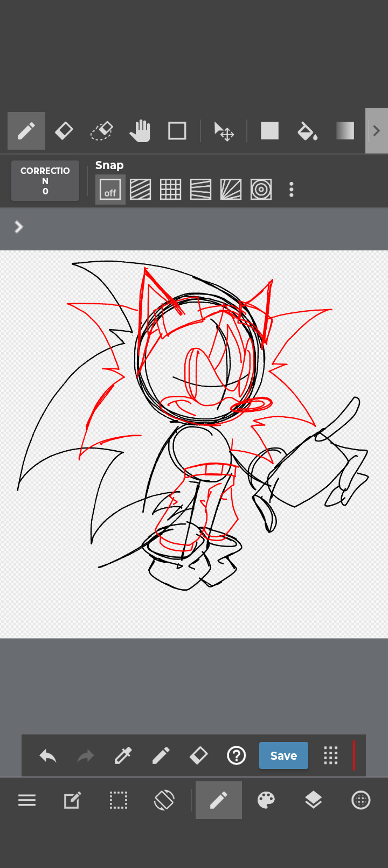
Task: Select the hollow square Shape tool
Action: (x=177, y=131)
